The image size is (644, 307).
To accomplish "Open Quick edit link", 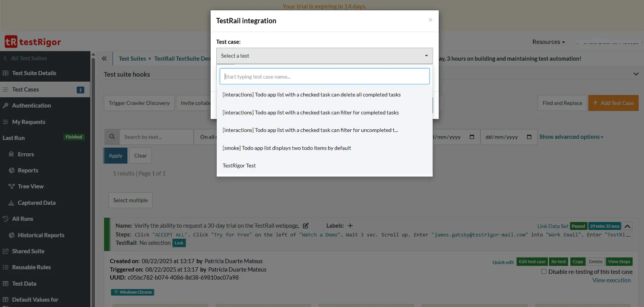I will [503, 262].
